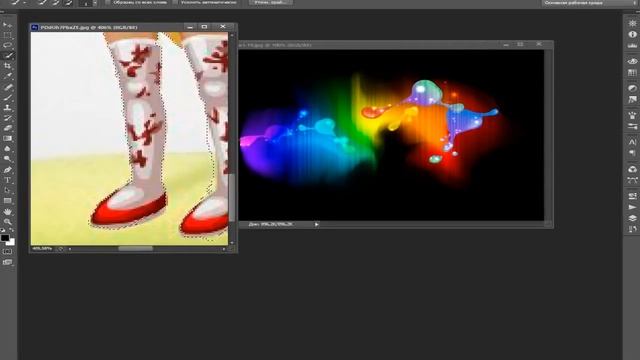
Task: Open the Character panel icon
Action: click(632, 142)
